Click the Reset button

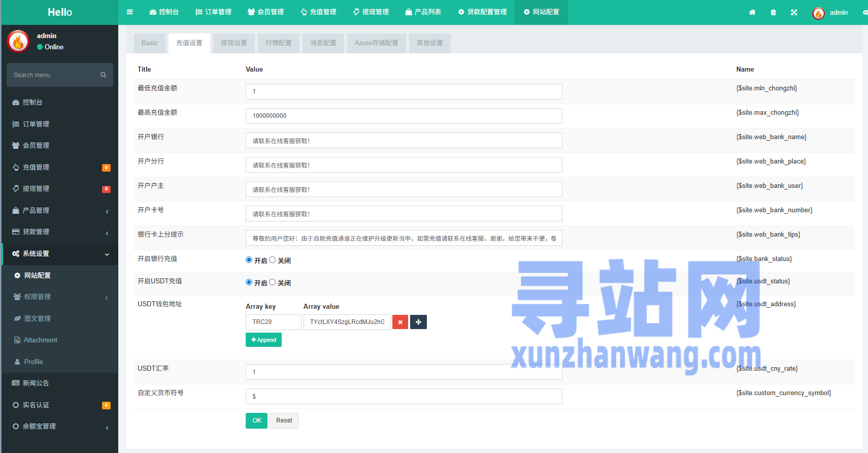coord(284,420)
